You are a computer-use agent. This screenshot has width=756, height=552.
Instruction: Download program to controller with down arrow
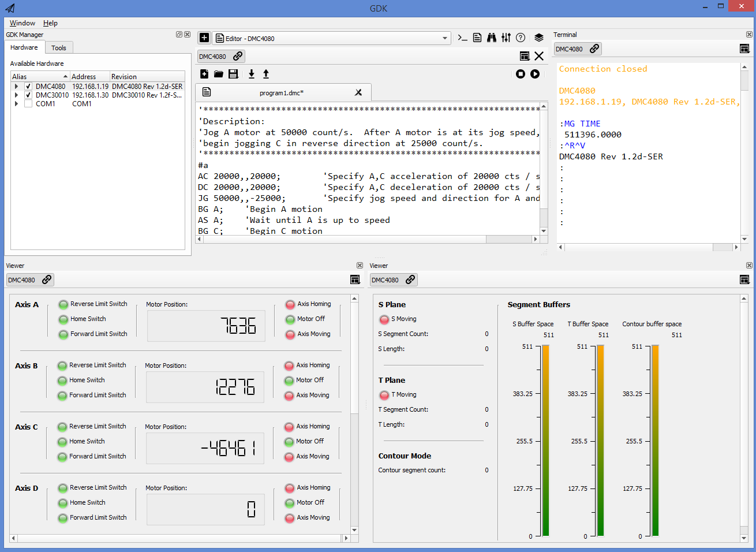point(251,74)
